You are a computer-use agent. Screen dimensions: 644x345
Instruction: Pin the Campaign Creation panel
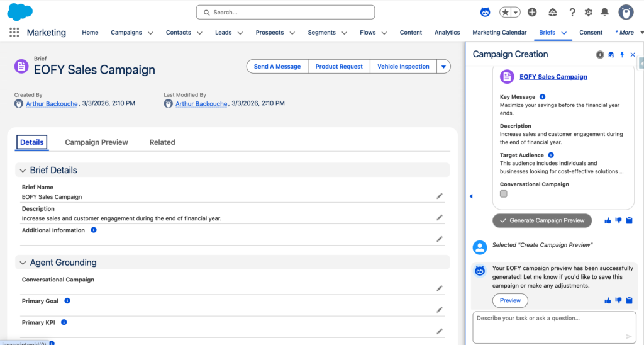tap(622, 55)
